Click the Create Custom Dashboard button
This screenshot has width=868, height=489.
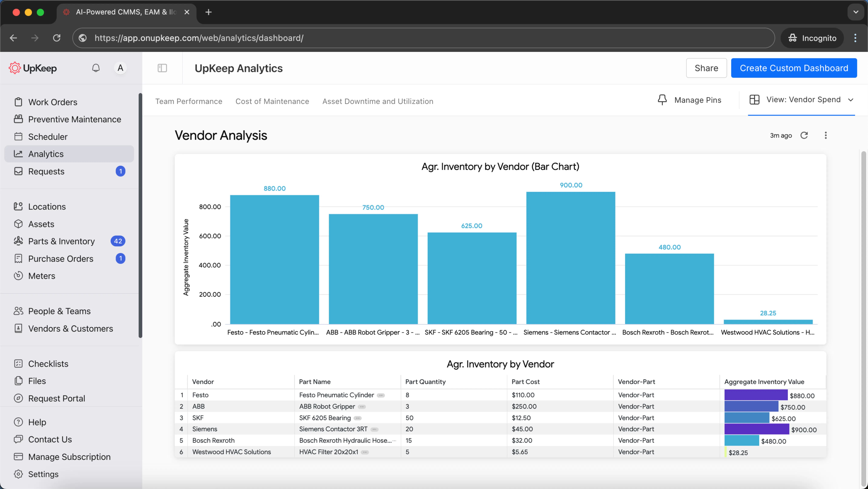pos(793,68)
